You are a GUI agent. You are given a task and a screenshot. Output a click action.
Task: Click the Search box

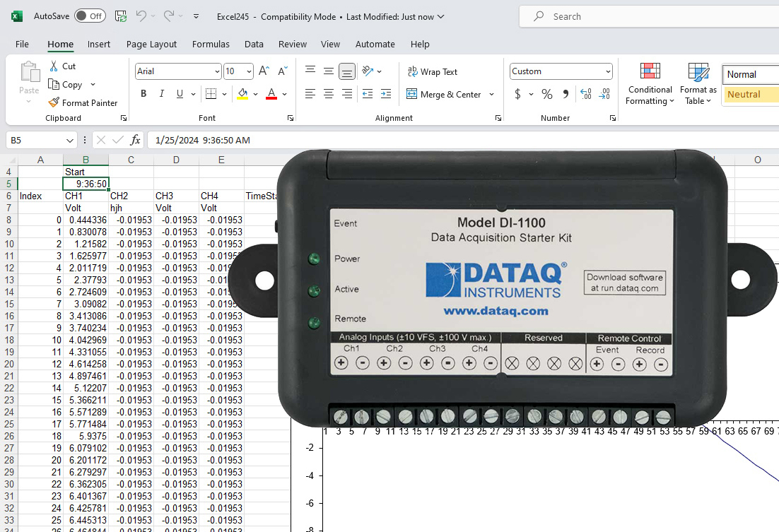pyautogui.click(x=649, y=16)
